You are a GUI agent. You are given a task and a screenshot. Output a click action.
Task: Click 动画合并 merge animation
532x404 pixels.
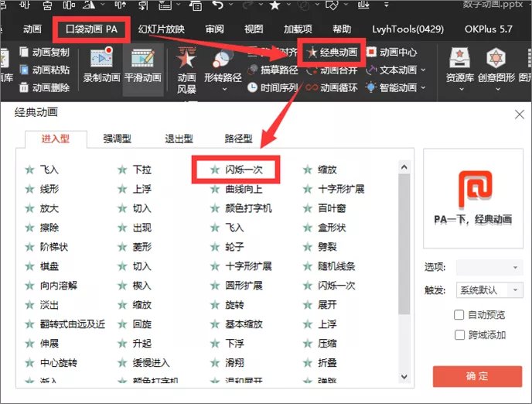coord(332,70)
